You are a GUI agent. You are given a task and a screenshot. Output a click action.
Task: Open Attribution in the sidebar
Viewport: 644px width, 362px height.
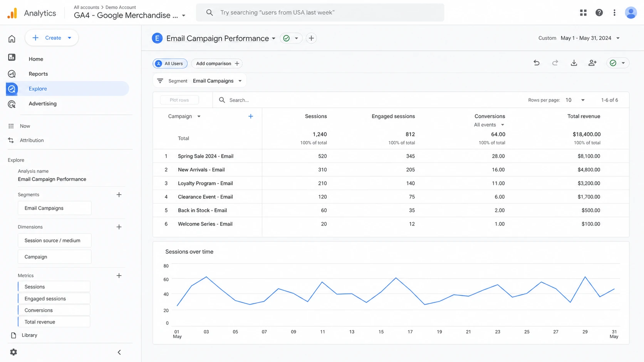[x=32, y=140]
